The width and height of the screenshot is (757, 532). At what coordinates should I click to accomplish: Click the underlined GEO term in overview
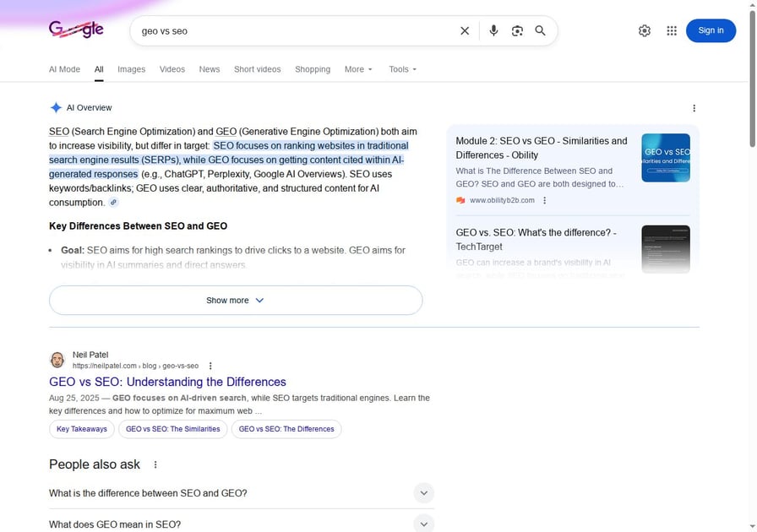[226, 131]
